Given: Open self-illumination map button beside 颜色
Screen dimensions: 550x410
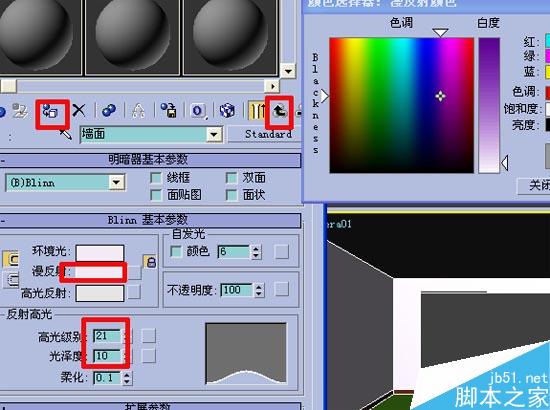Looking at the screenshot, I should [281, 252].
